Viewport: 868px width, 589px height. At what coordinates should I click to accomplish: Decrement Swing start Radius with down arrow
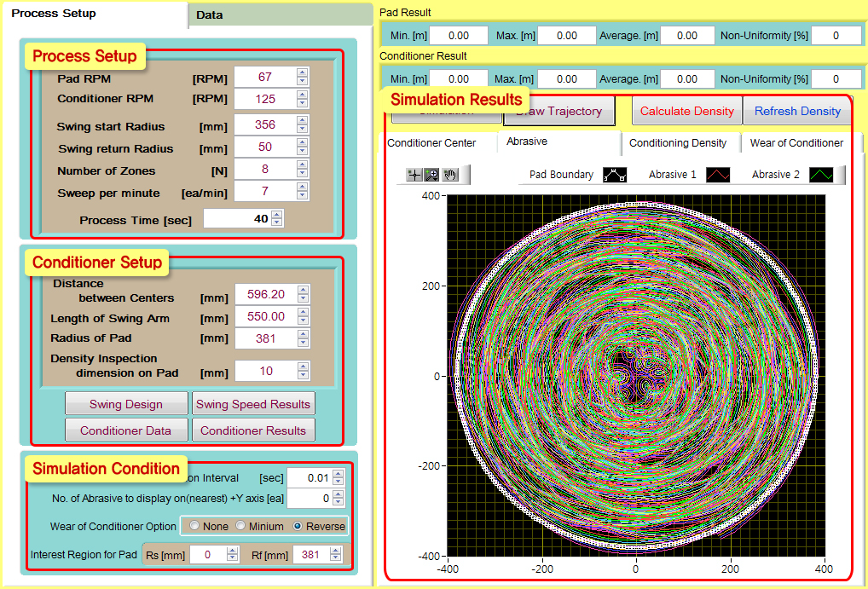(x=304, y=128)
